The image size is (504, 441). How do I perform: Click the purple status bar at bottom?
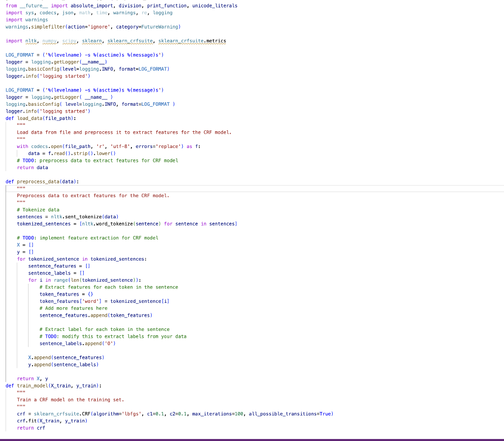(x=252, y=437)
